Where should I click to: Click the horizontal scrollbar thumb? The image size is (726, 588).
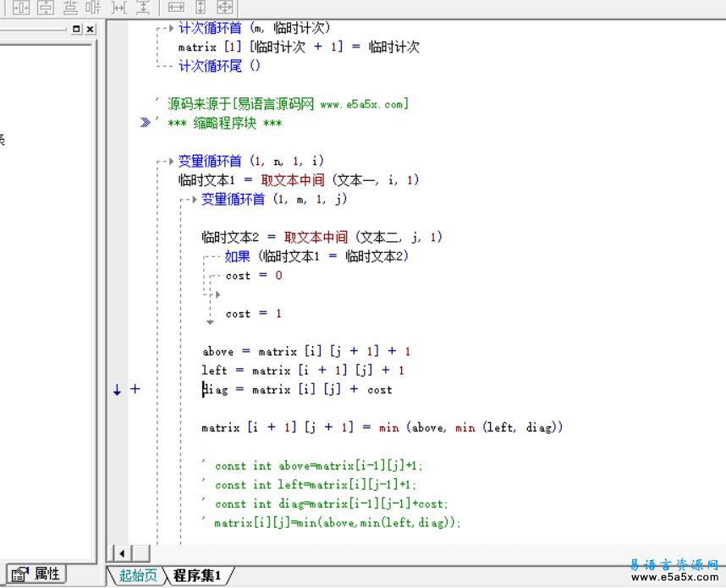[x=141, y=553]
